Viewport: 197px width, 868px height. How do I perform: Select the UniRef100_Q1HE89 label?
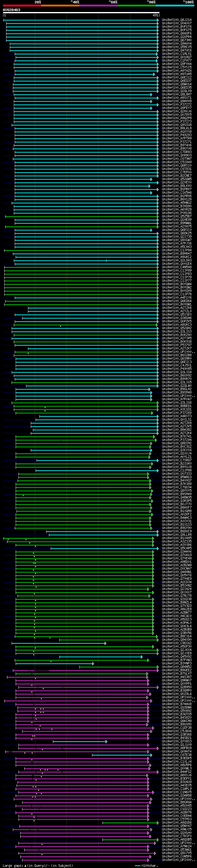[177, 220]
